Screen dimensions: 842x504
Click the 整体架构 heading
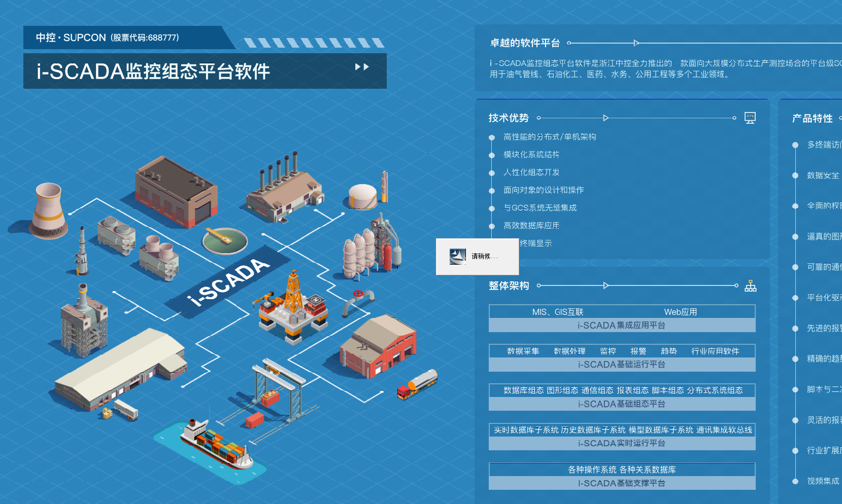point(509,286)
